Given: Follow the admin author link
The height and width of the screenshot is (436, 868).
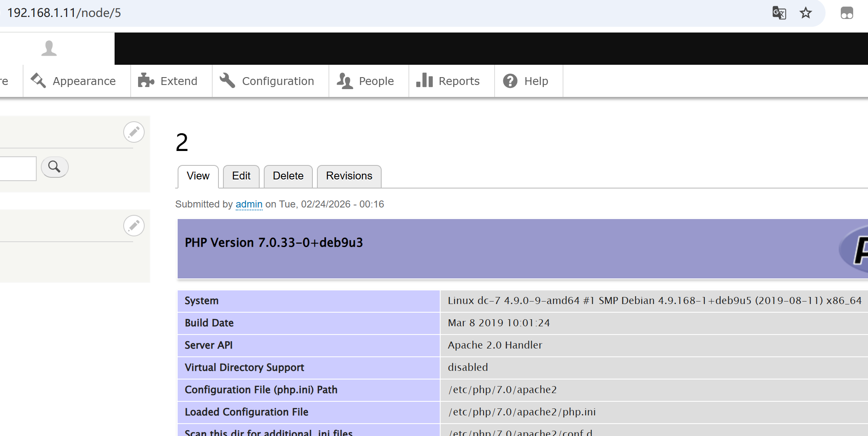Looking at the screenshot, I should click(x=249, y=204).
